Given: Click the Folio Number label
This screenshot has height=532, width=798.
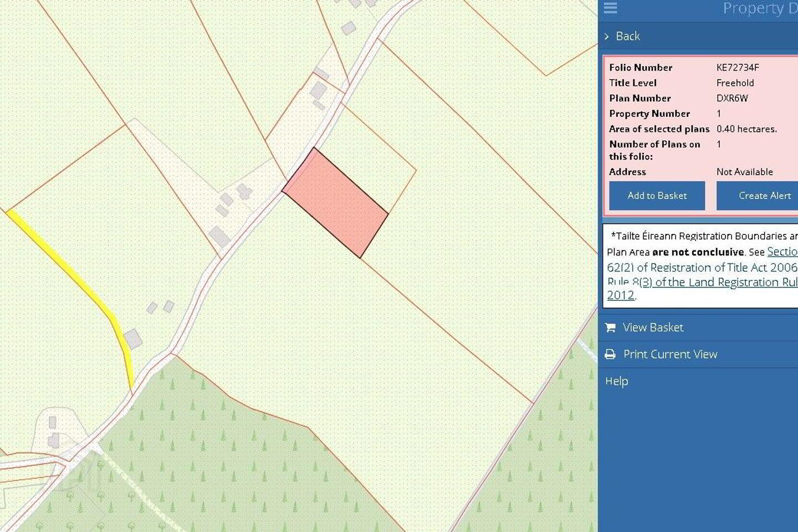Looking at the screenshot, I should point(641,68).
